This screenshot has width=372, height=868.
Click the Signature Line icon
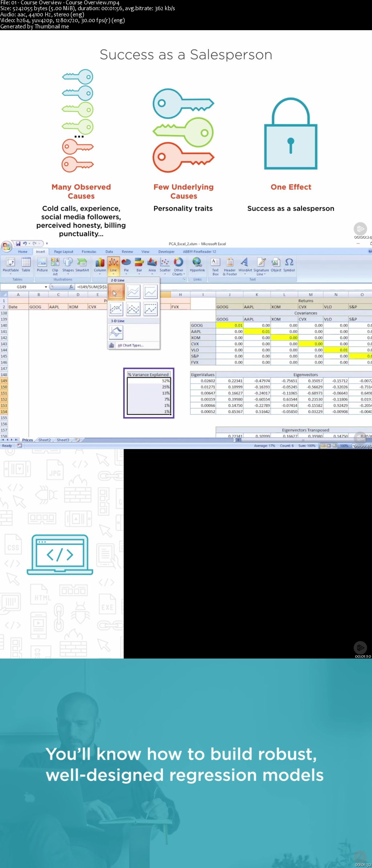[x=261, y=267]
